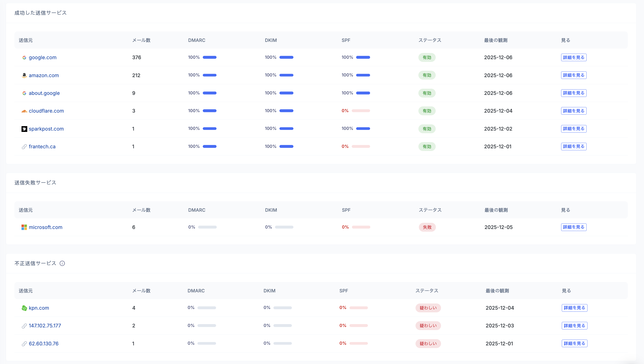Click the Cloudflare cloud icon
The width and height of the screenshot is (644, 364).
point(24,111)
